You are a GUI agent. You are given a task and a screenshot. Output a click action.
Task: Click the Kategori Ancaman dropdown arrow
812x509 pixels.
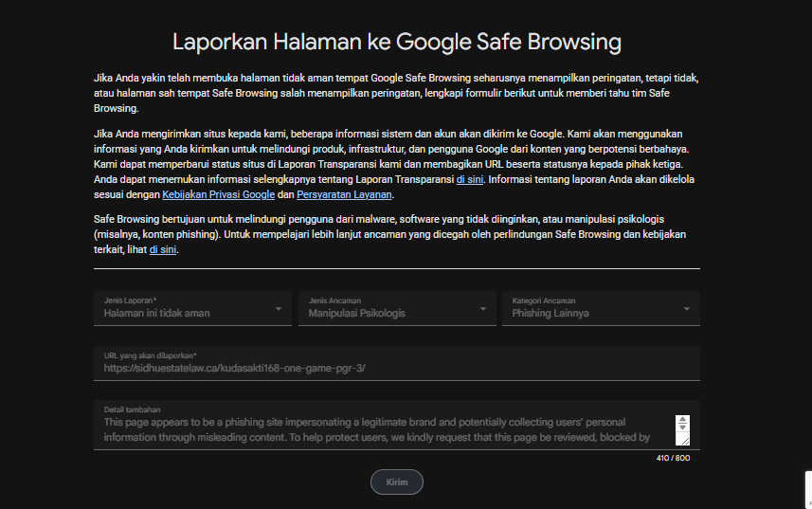coord(687,309)
